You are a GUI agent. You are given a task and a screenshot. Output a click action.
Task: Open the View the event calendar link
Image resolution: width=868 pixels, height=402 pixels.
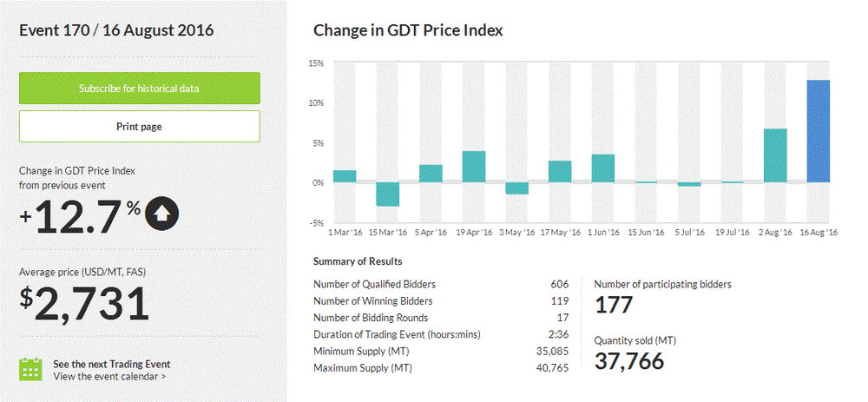pos(109,377)
